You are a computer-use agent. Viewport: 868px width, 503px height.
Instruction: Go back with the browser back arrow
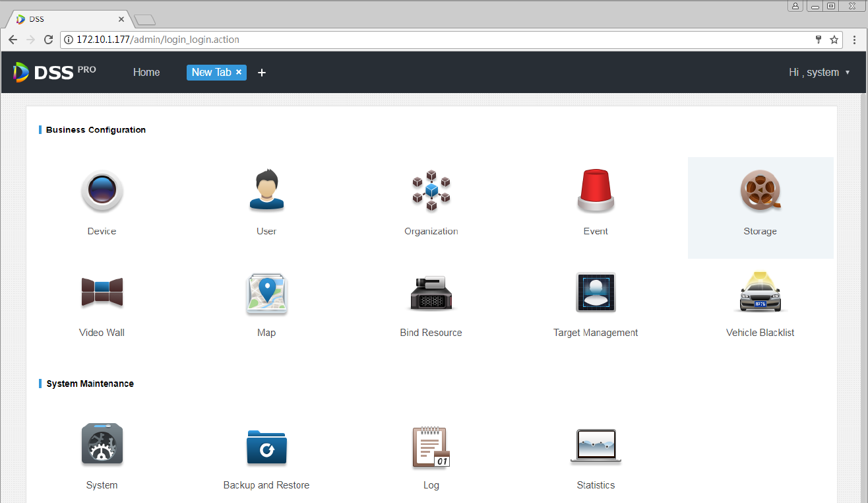[x=13, y=40]
